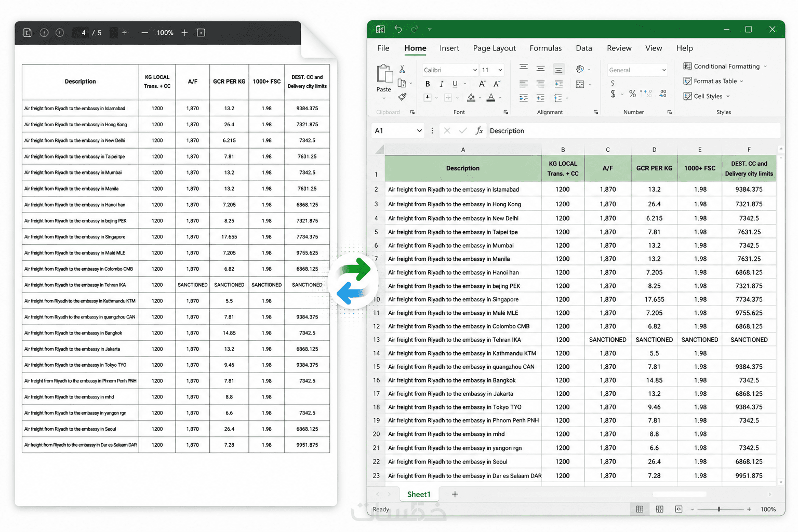Click the Accounting dollar format icon
Screen dimensions: 798x532
click(613, 94)
